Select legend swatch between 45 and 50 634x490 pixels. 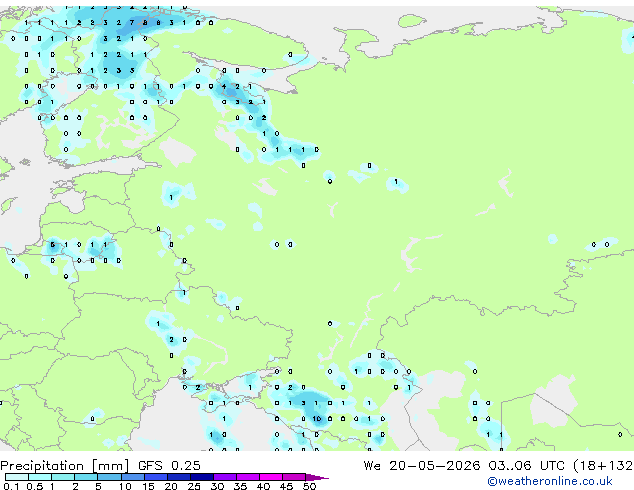click(x=294, y=477)
